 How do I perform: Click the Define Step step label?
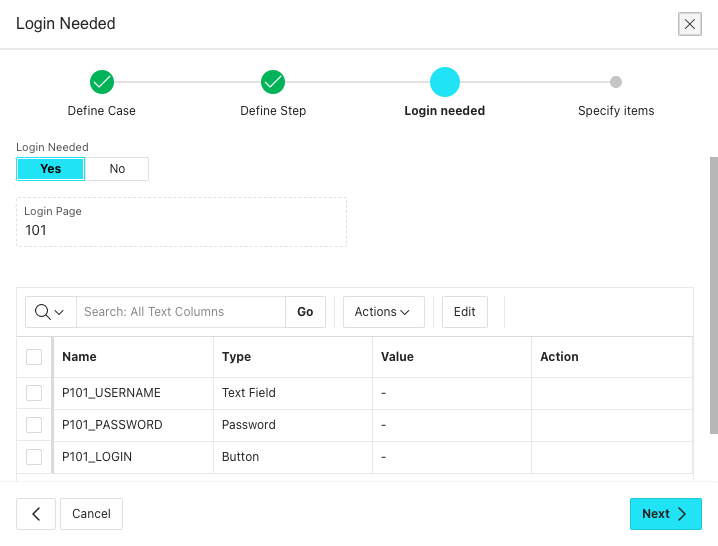point(273,111)
